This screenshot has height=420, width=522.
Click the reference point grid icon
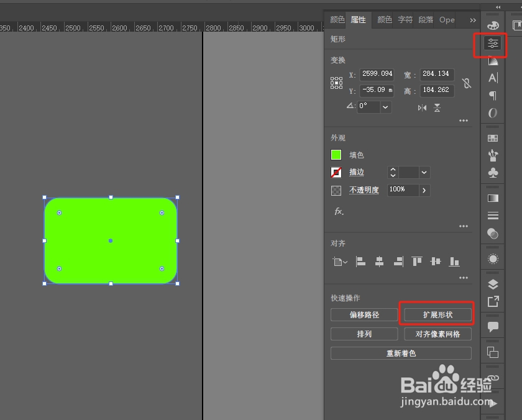(336, 83)
